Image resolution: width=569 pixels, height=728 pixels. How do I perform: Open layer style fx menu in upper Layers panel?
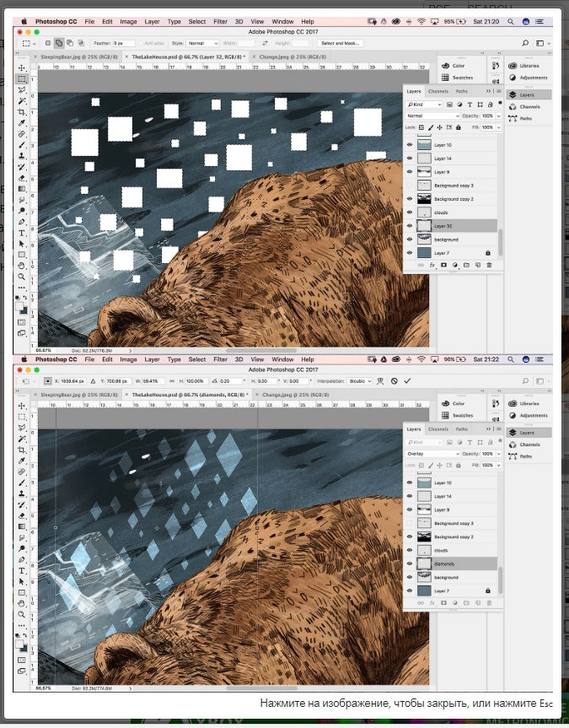432,265
